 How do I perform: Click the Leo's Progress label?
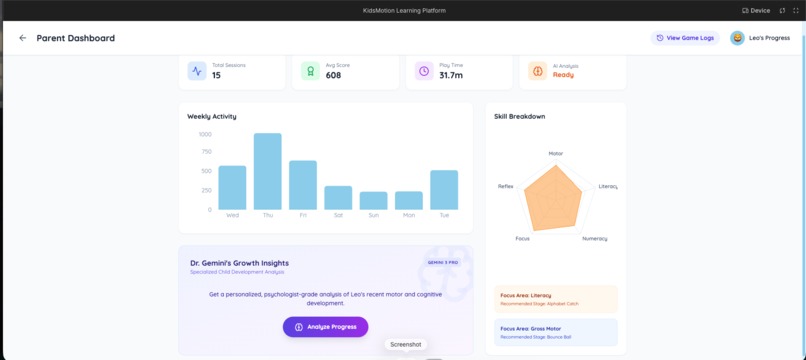pos(770,38)
